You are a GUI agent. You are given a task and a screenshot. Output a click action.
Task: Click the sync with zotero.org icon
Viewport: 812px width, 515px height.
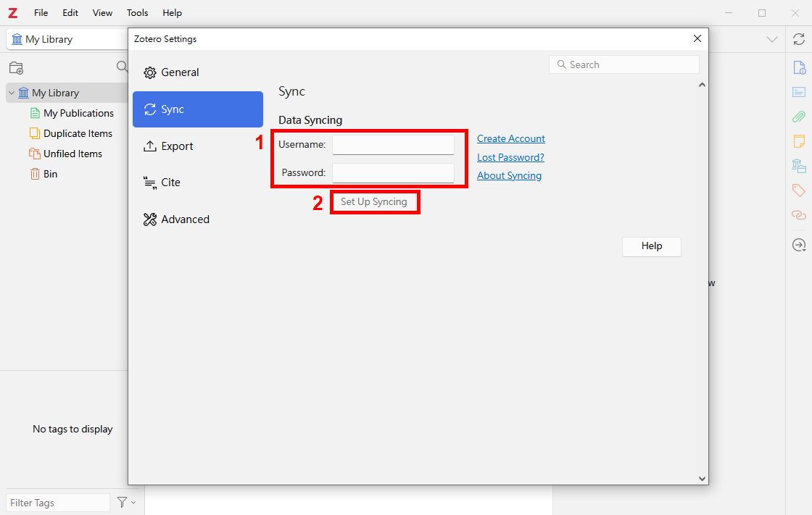[798, 39]
